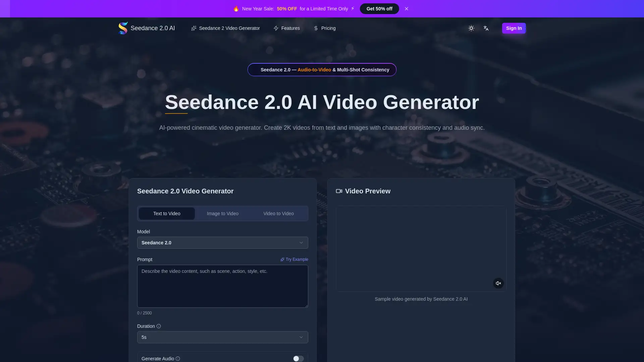
Task: Click inside the video prompt text area
Action: coord(222,286)
